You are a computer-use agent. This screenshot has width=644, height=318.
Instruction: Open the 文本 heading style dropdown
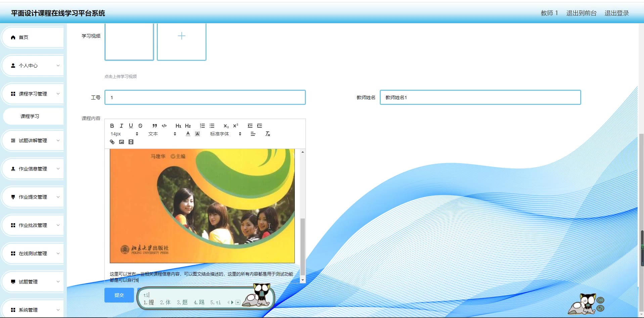[162, 134]
